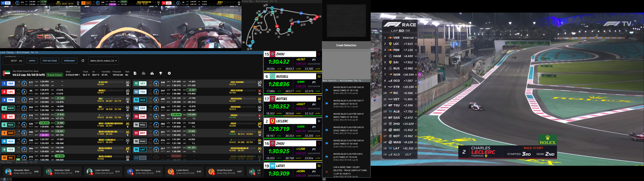Switch to workspace 1

point(2,179)
